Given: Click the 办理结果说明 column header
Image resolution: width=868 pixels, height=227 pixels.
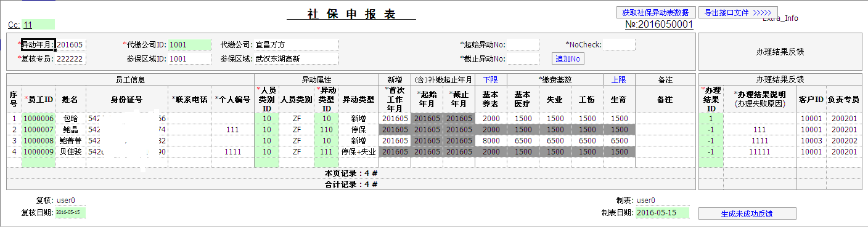Looking at the screenshot, I should click(x=759, y=99).
